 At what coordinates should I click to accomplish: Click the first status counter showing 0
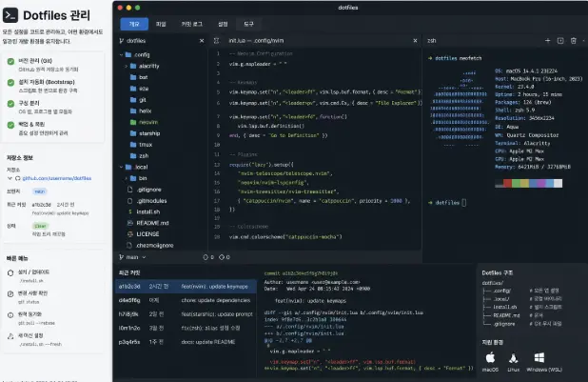pos(208,257)
